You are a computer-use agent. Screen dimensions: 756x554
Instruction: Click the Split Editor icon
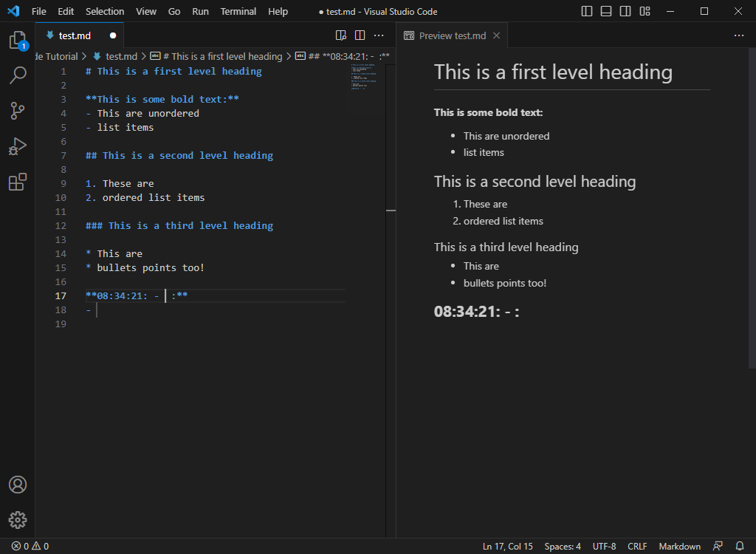pyautogui.click(x=360, y=35)
